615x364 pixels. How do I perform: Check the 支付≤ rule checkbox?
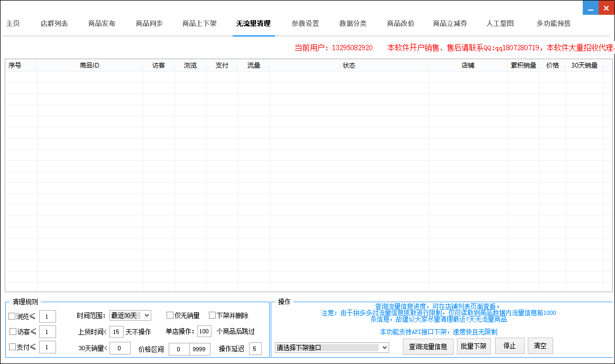point(12,347)
